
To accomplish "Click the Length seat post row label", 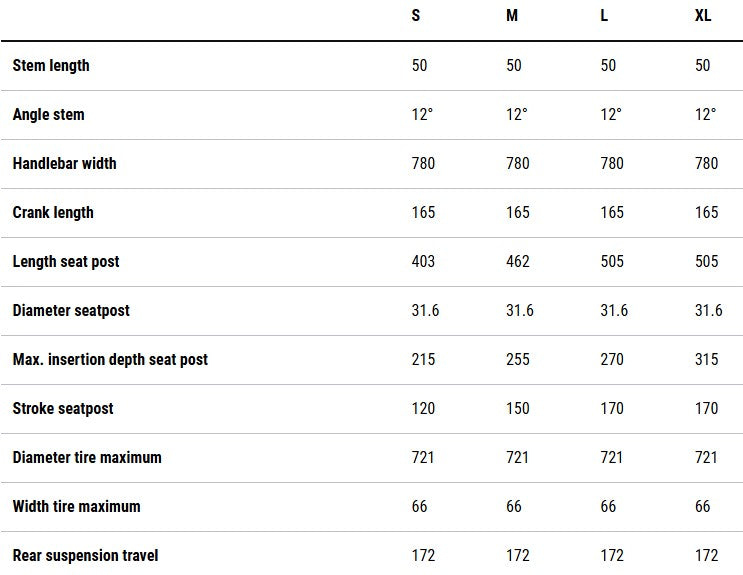I will tap(66, 261).
